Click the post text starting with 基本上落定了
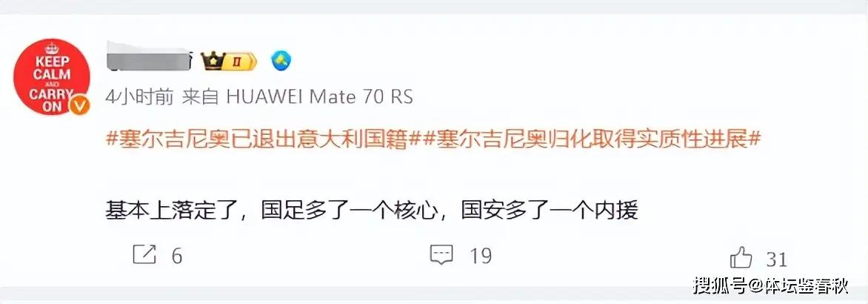The image size is (868, 304). click(x=372, y=211)
